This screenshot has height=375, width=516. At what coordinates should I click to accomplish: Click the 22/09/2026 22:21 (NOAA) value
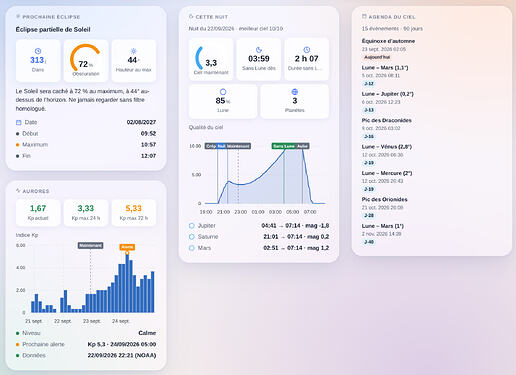[x=122, y=356]
